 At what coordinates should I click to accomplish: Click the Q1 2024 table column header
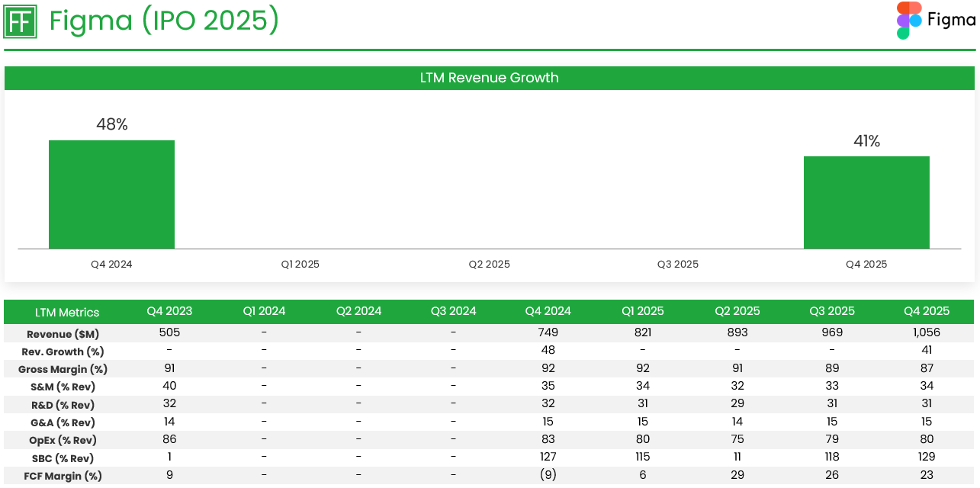tap(264, 311)
